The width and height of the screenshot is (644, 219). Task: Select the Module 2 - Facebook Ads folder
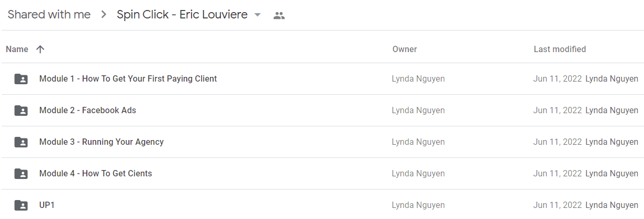click(x=322, y=111)
